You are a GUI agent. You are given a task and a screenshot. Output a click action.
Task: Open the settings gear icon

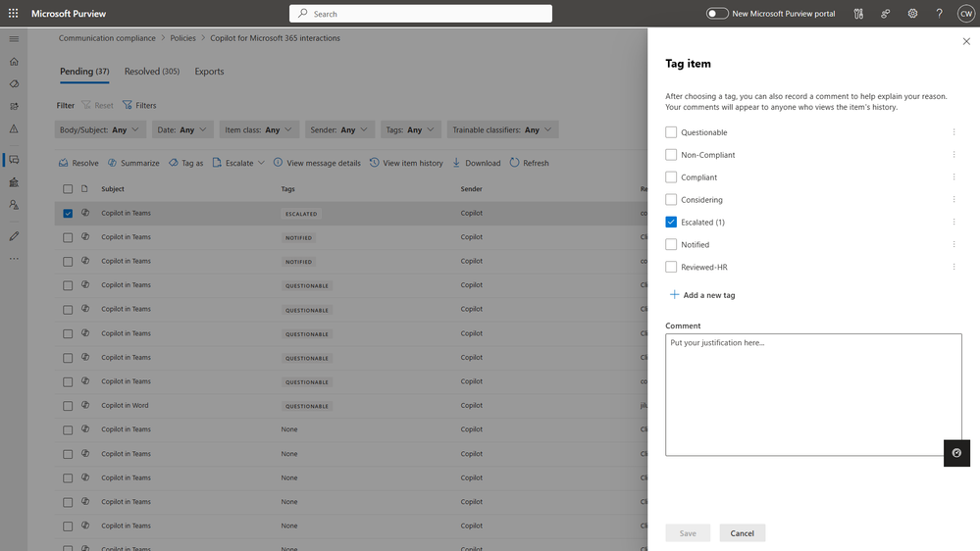pos(912,13)
